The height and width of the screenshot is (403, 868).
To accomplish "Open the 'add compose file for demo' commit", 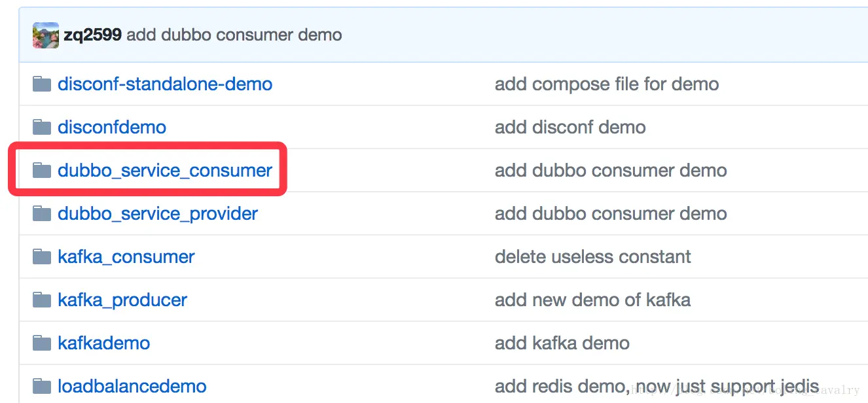I will (607, 84).
